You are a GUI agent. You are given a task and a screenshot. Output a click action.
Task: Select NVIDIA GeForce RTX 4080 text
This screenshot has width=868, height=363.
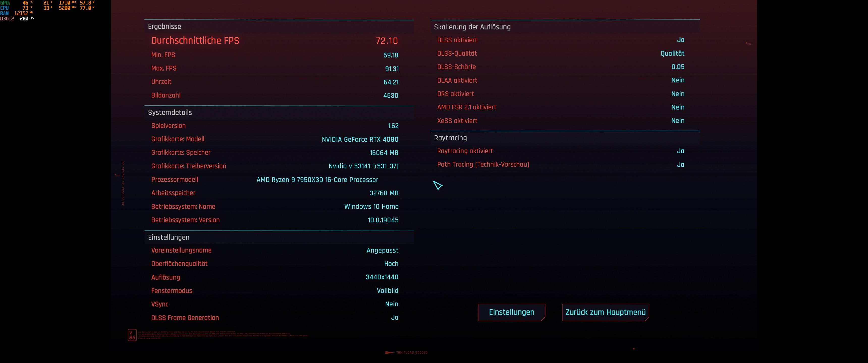coord(360,139)
